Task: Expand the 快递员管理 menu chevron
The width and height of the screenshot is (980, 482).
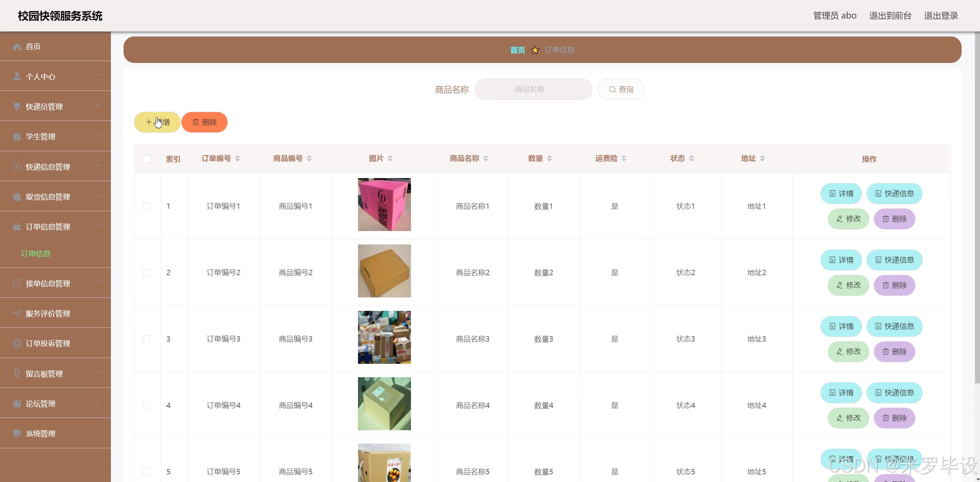Action: [x=98, y=106]
